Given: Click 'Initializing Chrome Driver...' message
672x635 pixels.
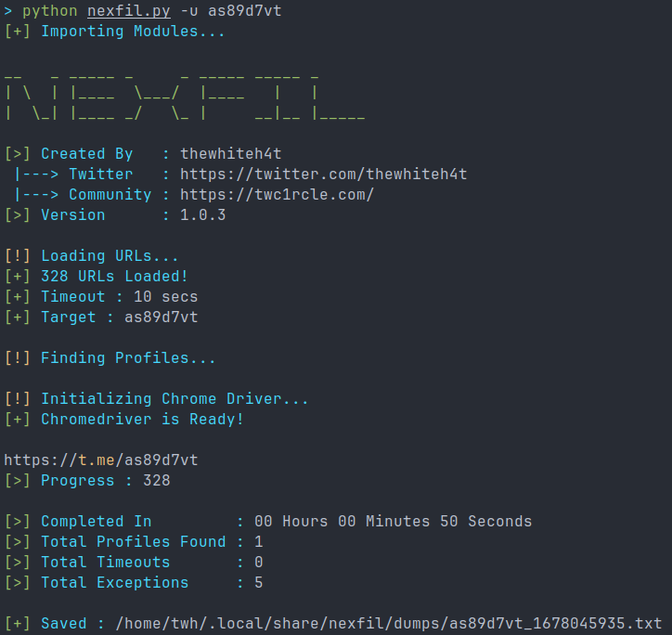Looking at the screenshot, I should point(156,399).
